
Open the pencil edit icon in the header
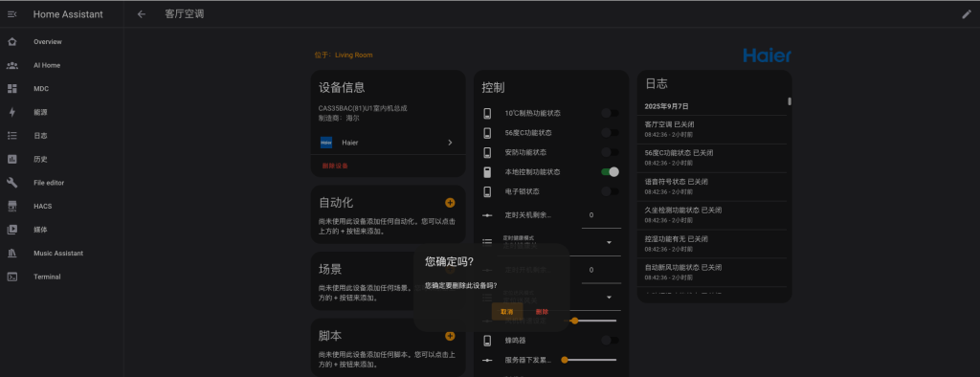coord(967,14)
